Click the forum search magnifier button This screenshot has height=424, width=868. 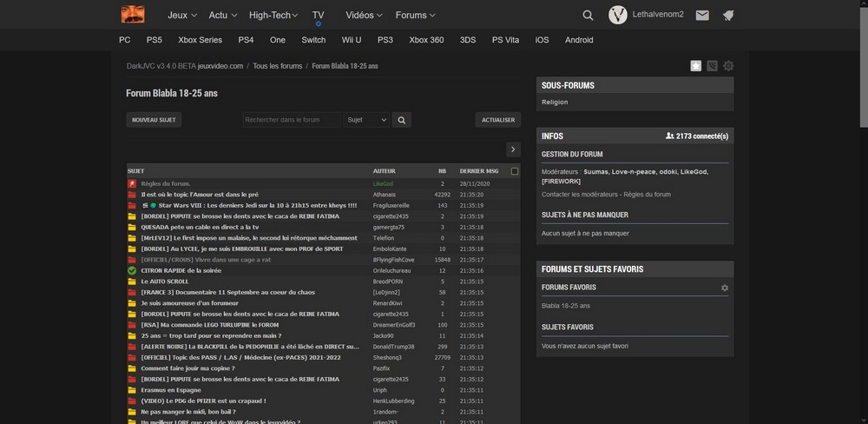pos(401,120)
